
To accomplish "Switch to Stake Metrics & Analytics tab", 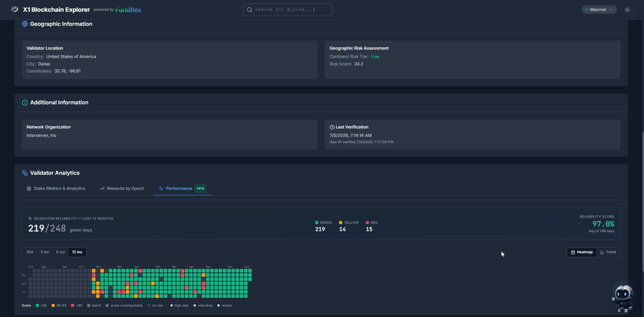I will 56,189.
